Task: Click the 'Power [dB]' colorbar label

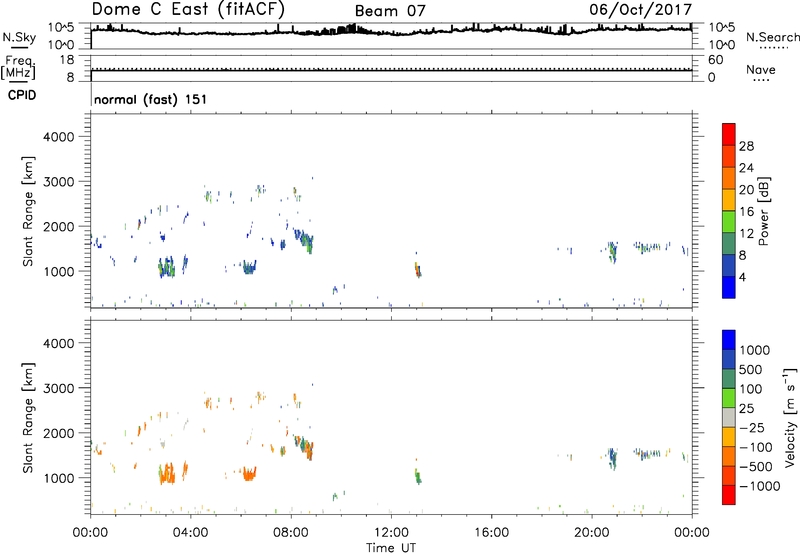Action: [x=763, y=211]
